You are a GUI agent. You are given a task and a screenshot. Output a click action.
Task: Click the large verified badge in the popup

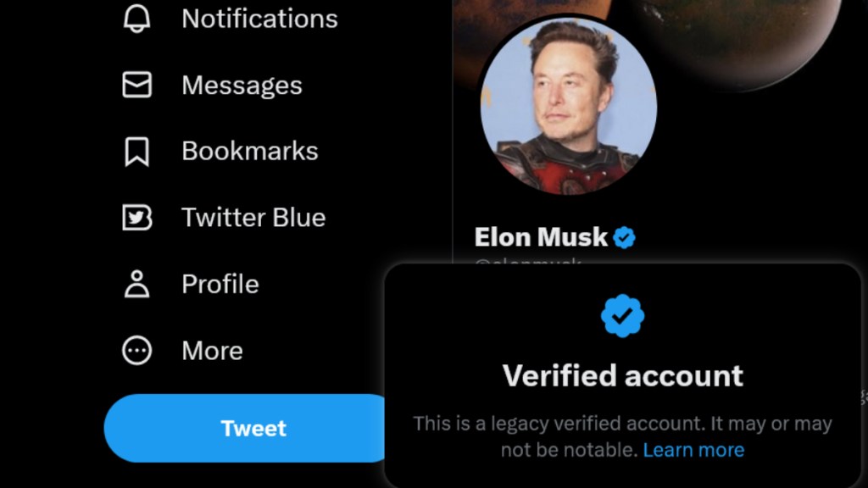tap(625, 314)
